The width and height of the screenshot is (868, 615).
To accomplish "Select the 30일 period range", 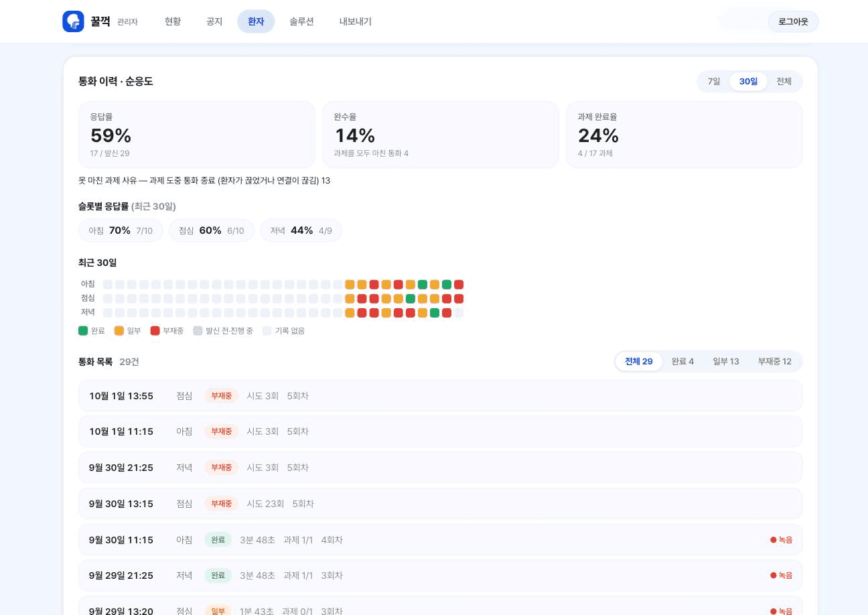I will 748,82.
